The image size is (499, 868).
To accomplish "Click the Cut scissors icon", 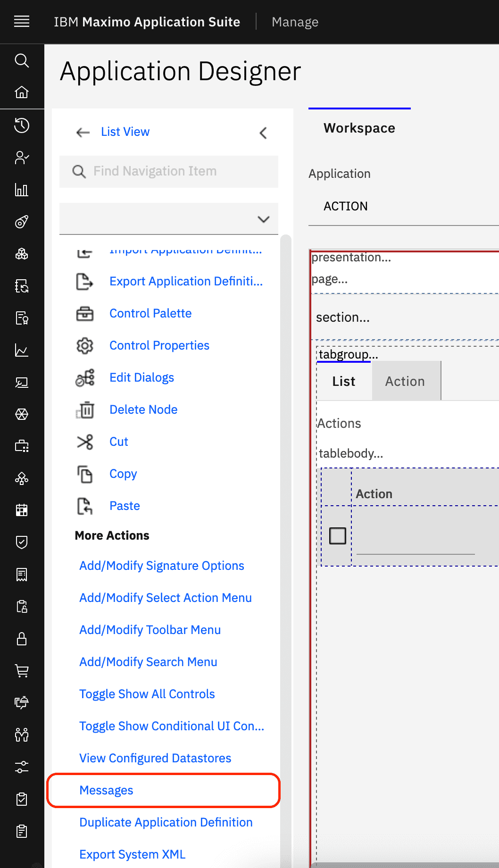I will 85,442.
